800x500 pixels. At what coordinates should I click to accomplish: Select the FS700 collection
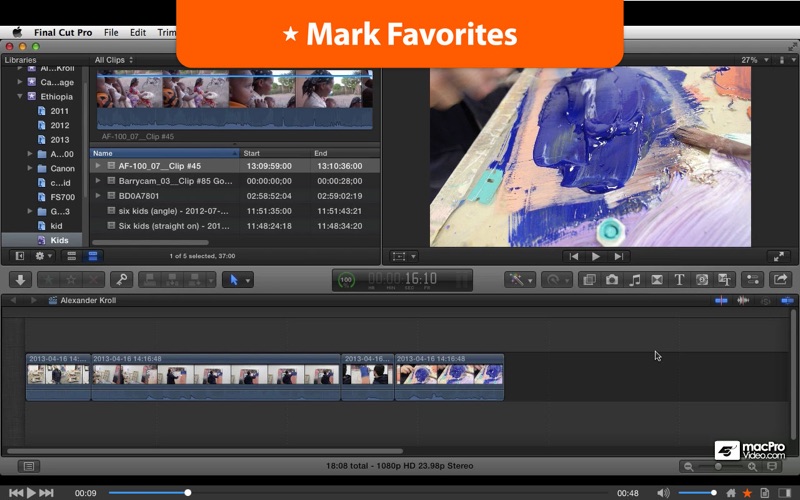point(62,197)
